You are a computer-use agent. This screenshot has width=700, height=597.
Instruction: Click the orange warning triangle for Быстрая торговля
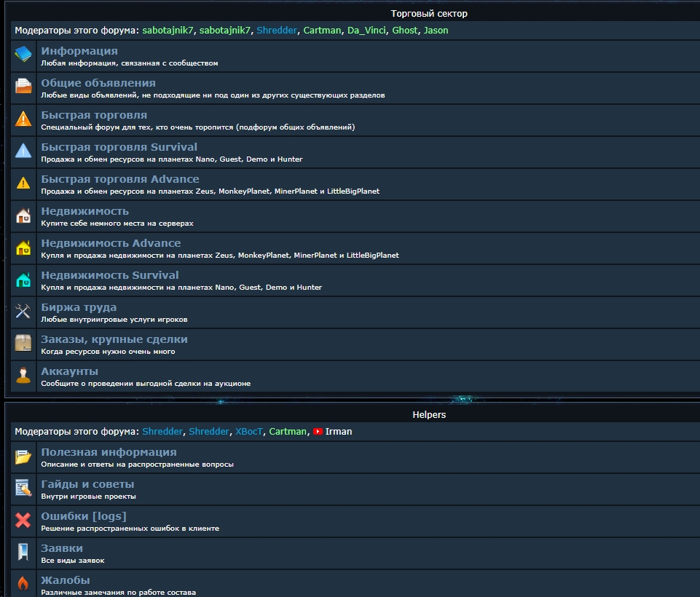tap(23, 119)
